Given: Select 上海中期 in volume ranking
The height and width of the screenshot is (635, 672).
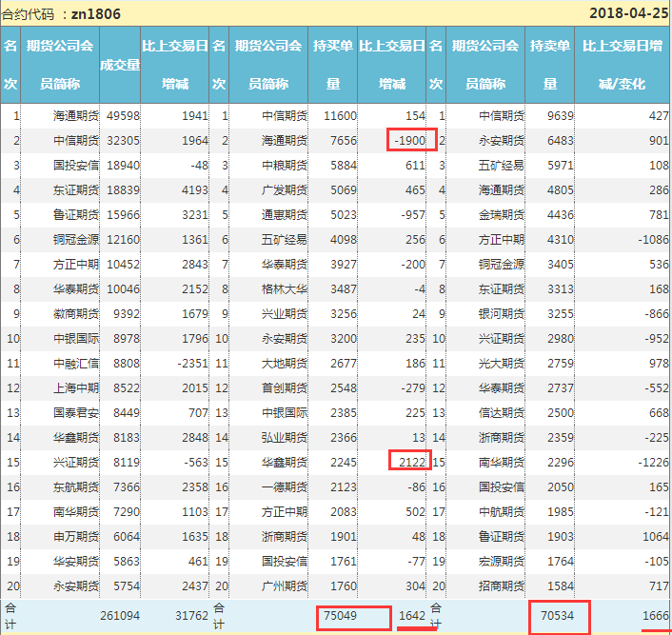Looking at the screenshot, I should 76,388.
